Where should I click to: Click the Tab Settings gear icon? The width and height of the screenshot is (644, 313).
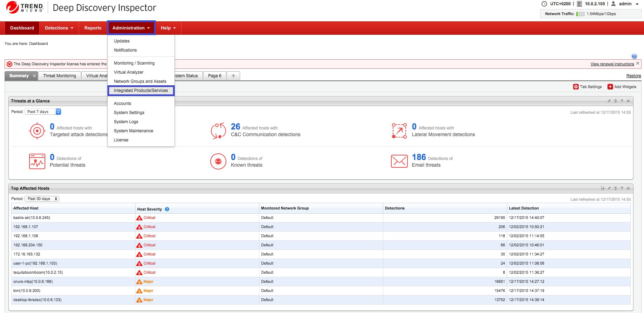(x=576, y=87)
